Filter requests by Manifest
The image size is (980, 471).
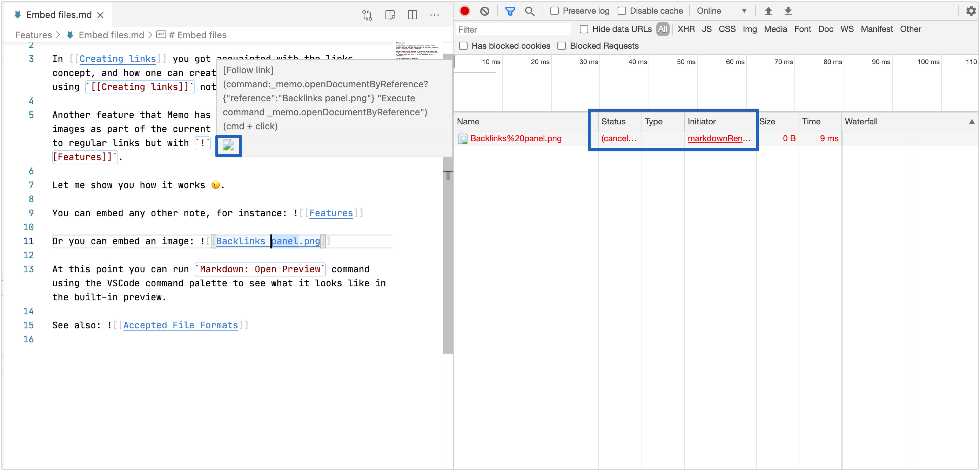[x=877, y=29]
